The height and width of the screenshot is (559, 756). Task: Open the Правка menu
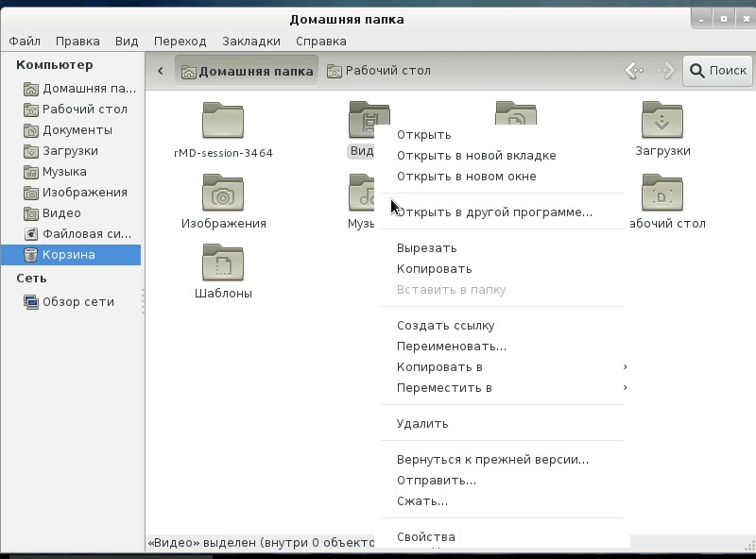[x=77, y=41]
